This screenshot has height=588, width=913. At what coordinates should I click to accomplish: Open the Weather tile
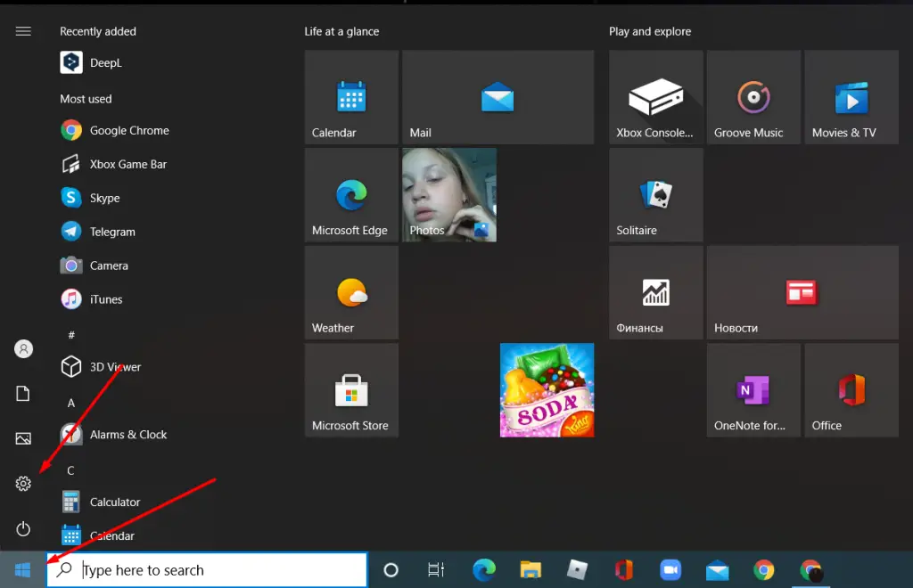pyautogui.click(x=351, y=292)
